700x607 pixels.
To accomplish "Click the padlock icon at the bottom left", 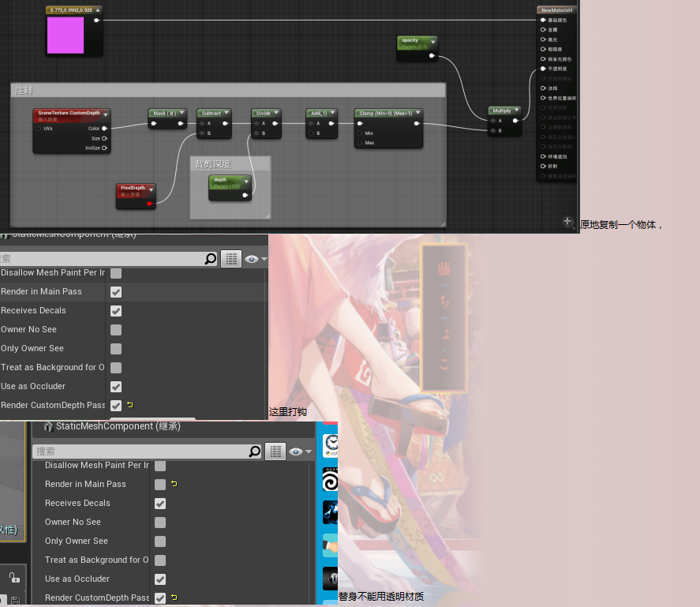I will click(14, 578).
